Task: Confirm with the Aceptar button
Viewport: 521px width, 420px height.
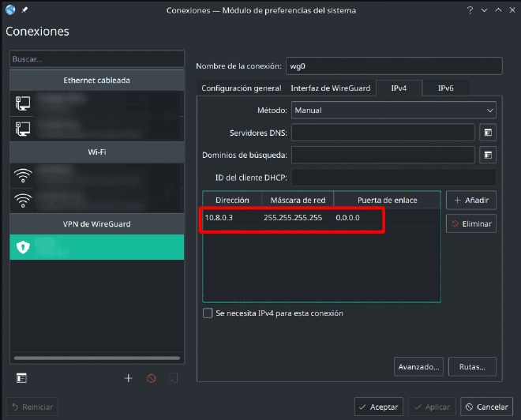Action: coord(379,407)
